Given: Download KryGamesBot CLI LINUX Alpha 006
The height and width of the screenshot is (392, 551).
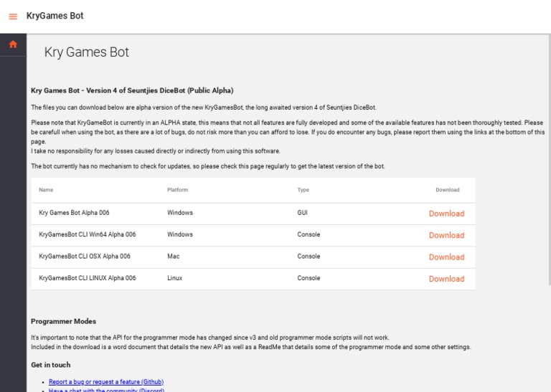Looking at the screenshot, I should tap(446, 279).
